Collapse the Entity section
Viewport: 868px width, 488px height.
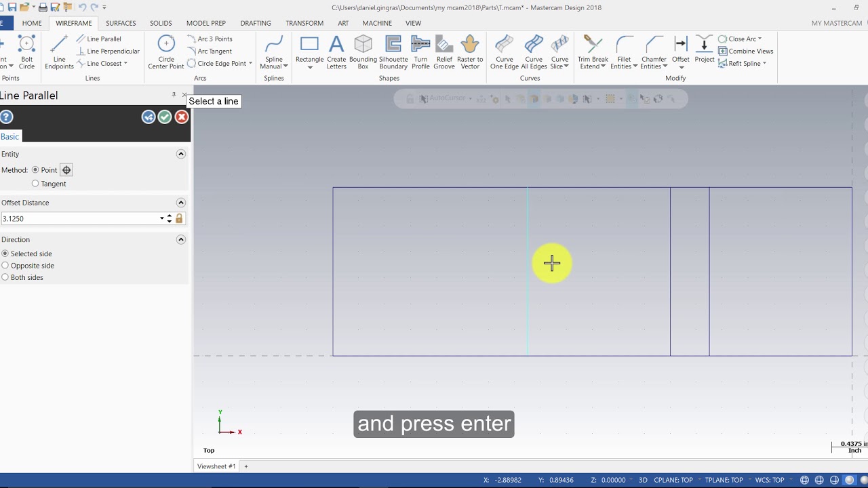[181, 154]
